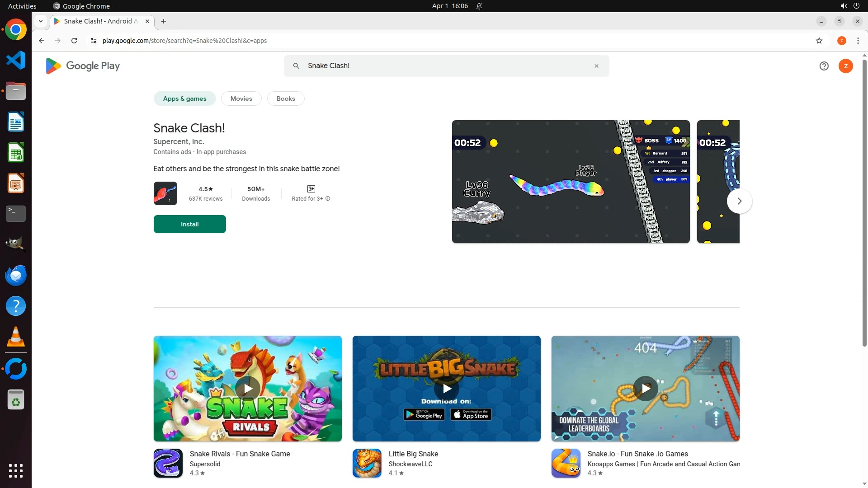Play the Little Big Snake video
Image resolution: width=868 pixels, height=488 pixels.
pos(446,389)
